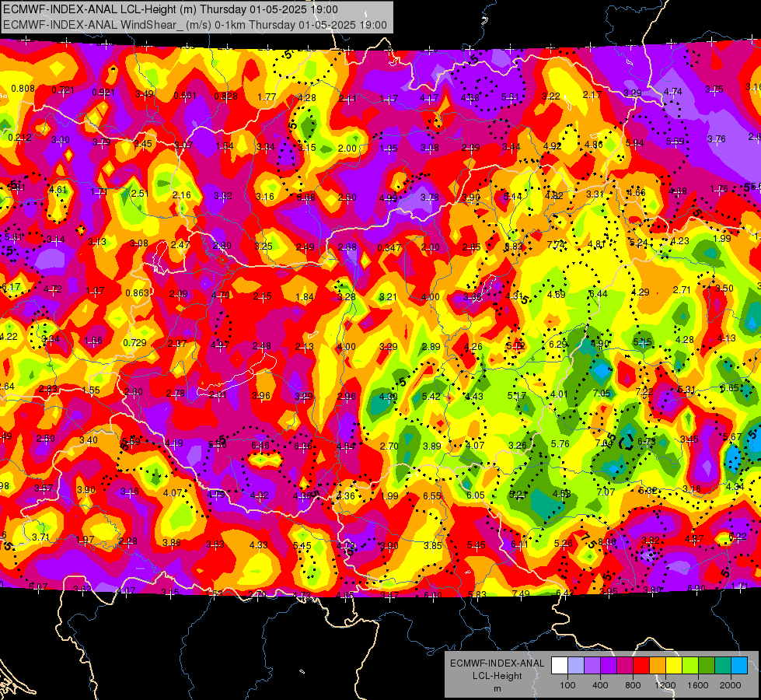Click the wind shear value 2.13
Screen dimensions: 761x700
click(305, 346)
